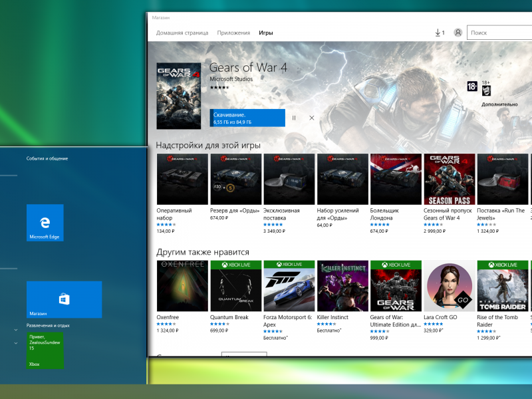Image resolution: width=532 pixels, height=399 pixels.
Task: Click the Gears of War 4 download progress bar
Action: (247, 118)
